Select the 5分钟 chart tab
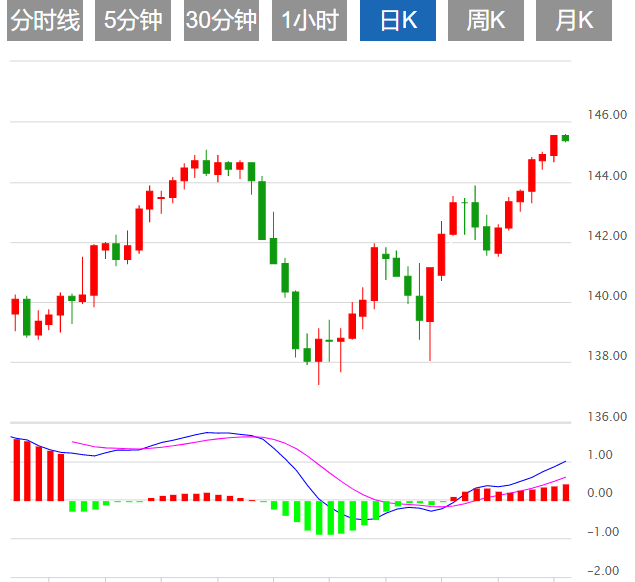The width and height of the screenshot is (635, 582). pyautogui.click(x=133, y=21)
